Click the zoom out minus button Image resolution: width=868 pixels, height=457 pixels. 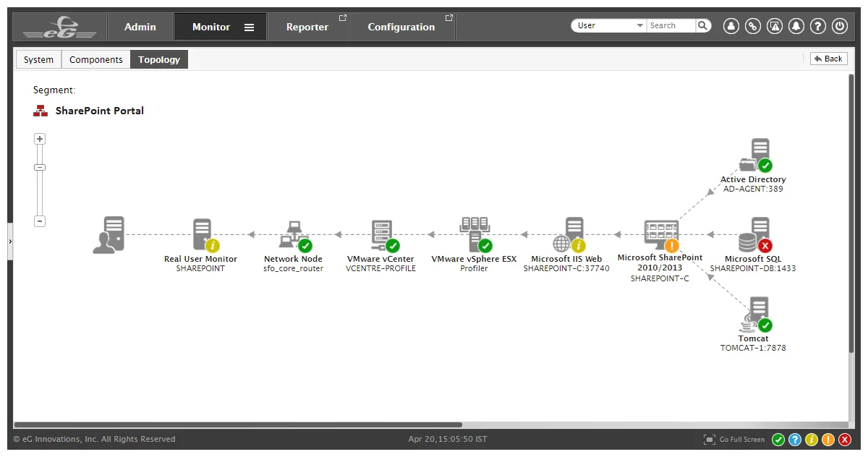click(40, 221)
